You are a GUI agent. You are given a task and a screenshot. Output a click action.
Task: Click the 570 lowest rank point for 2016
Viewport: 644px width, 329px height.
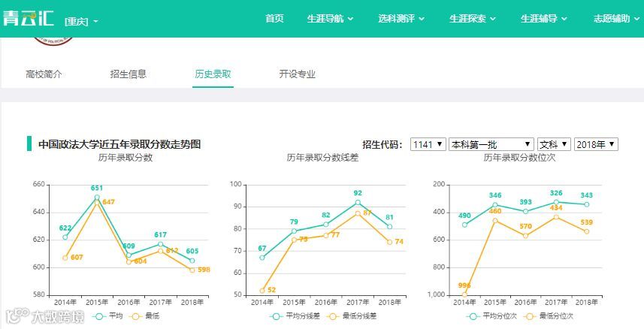pos(526,236)
